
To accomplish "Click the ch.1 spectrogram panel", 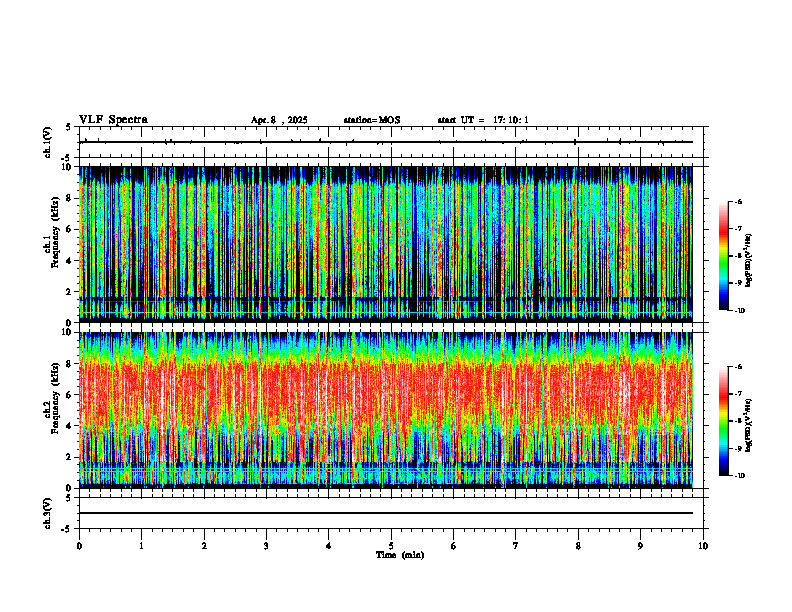I will (386, 244).
